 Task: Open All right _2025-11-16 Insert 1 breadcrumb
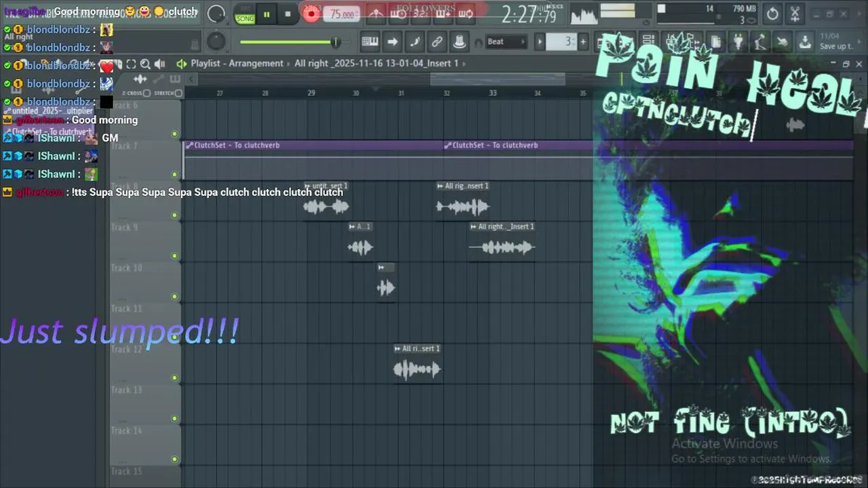(x=376, y=63)
